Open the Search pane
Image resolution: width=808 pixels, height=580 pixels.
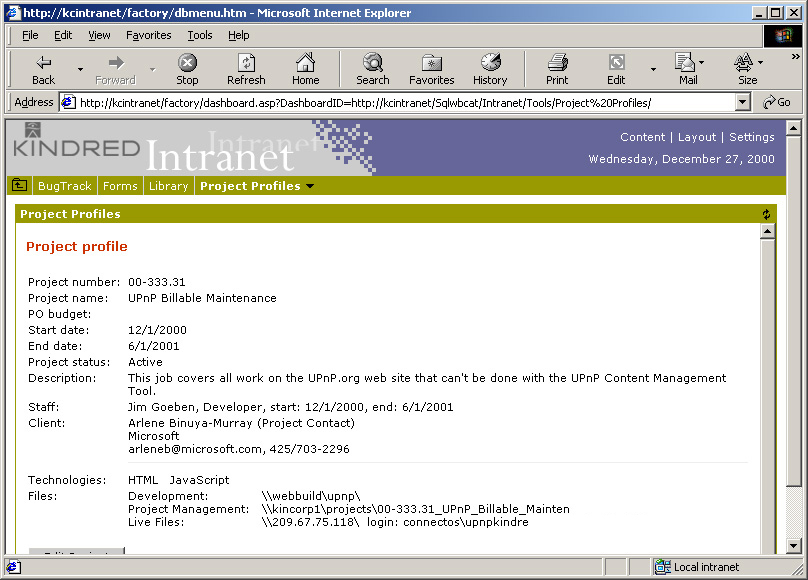[373, 69]
